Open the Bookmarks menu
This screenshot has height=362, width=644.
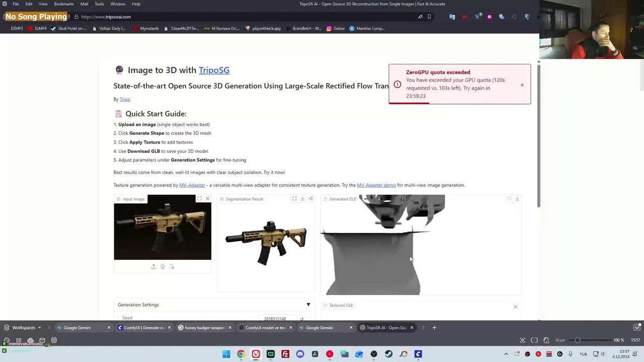[x=64, y=4]
